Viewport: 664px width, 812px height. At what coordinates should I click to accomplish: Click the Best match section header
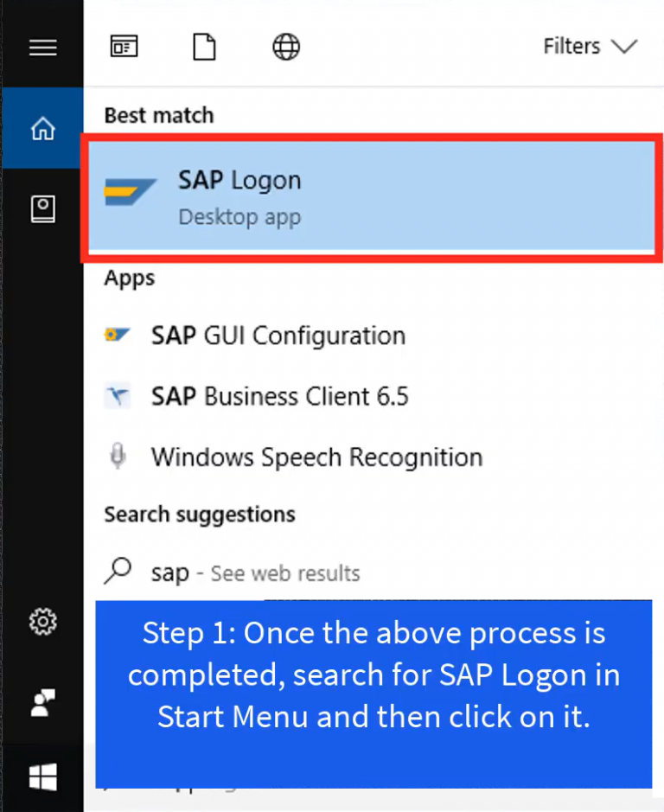(x=158, y=115)
